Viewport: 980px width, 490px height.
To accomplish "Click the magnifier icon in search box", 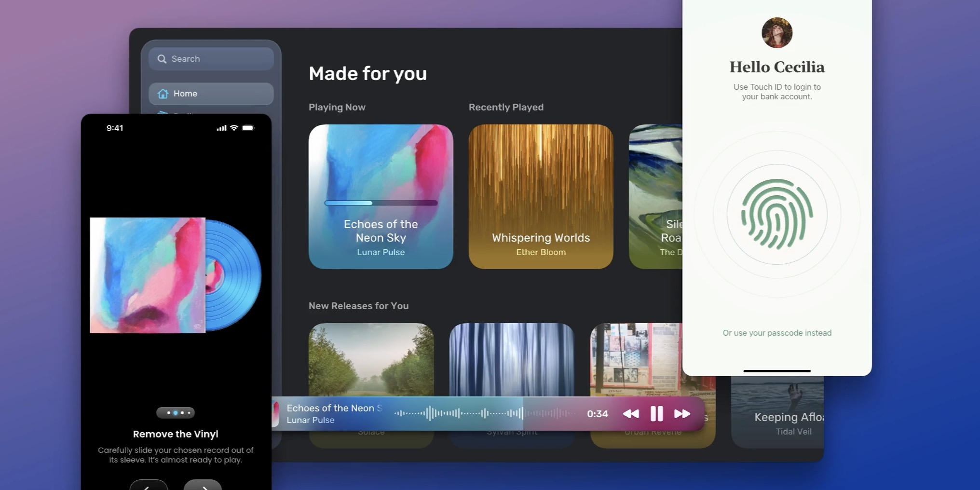I will pos(162,59).
